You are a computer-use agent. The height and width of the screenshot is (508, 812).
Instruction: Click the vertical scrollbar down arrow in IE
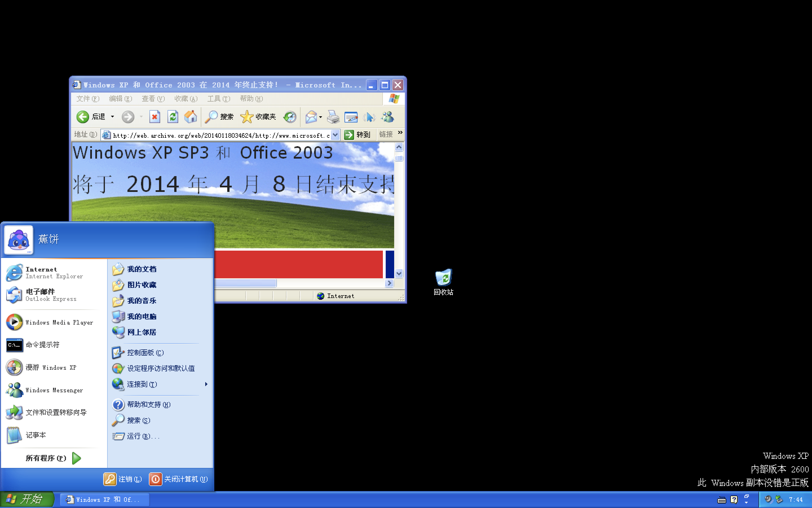399,273
